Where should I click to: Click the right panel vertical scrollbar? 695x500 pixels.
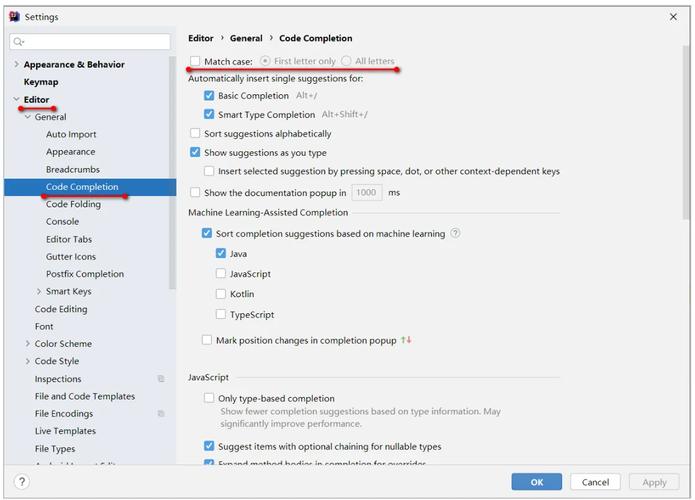[686, 131]
